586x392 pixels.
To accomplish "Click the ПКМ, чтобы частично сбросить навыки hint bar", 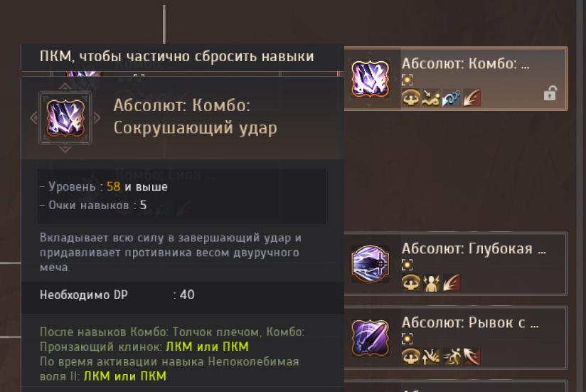I will click(x=182, y=57).
